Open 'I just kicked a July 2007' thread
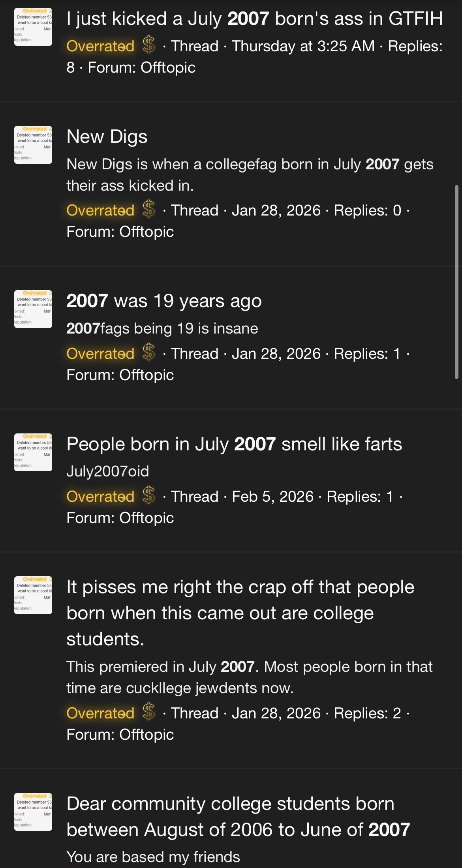 [x=254, y=19]
